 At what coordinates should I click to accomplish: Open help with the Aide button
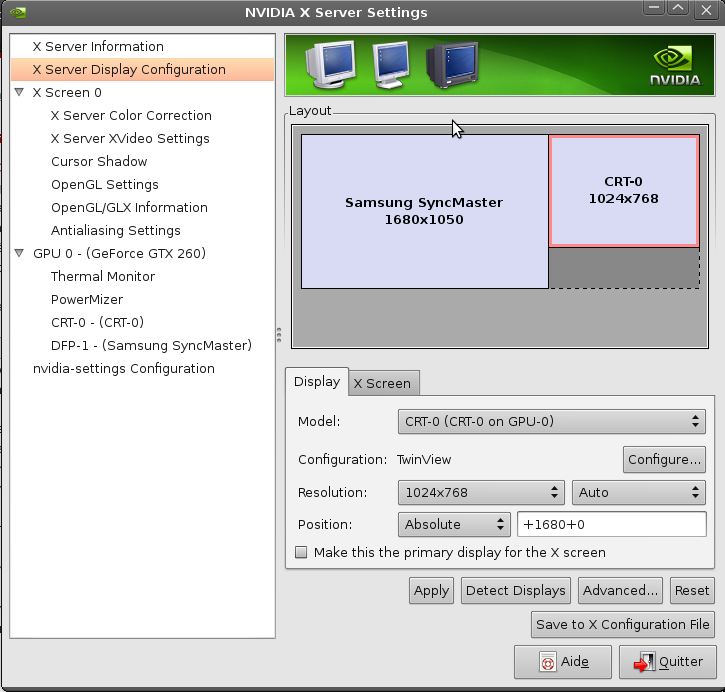(x=563, y=662)
